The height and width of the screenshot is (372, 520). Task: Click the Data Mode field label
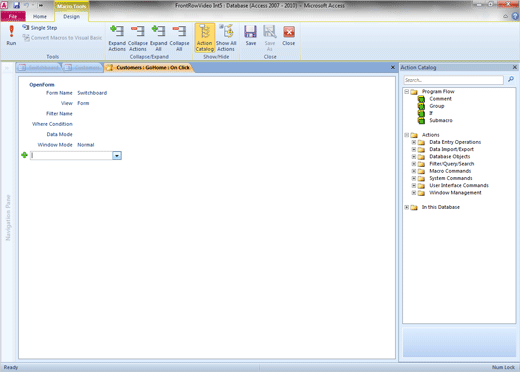[x=59, y=134]
